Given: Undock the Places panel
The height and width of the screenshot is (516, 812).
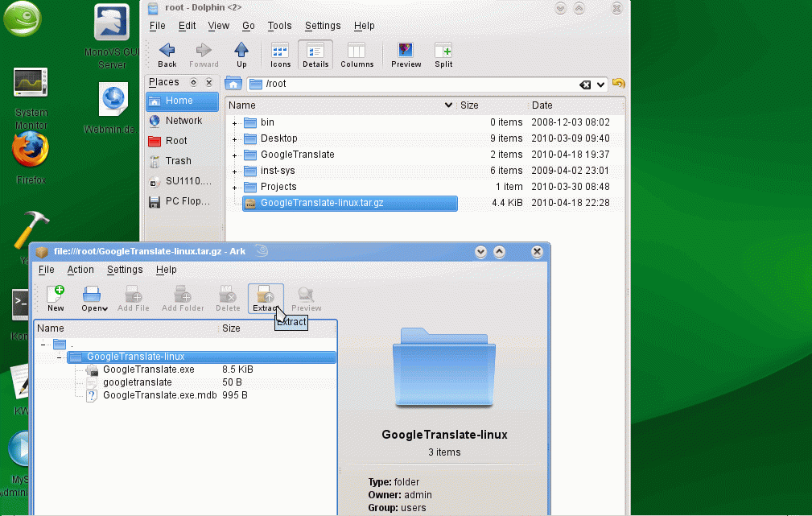Looking at the screenshot, I should point(193,82).
